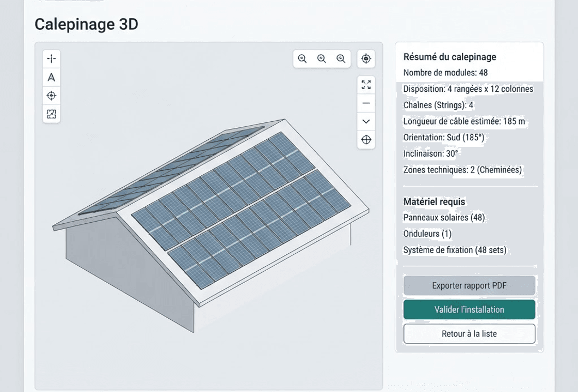The height and width of the screenshot is (392, 578).
Task: Click 'Zones techniques: 2 (Cheminées)' line
Action: (462, 170)
